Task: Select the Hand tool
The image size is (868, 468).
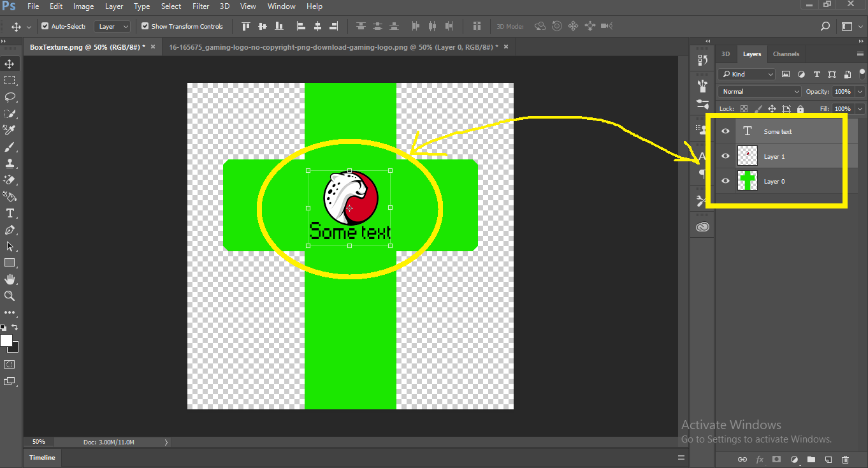Action: click(x=10, y=279)
